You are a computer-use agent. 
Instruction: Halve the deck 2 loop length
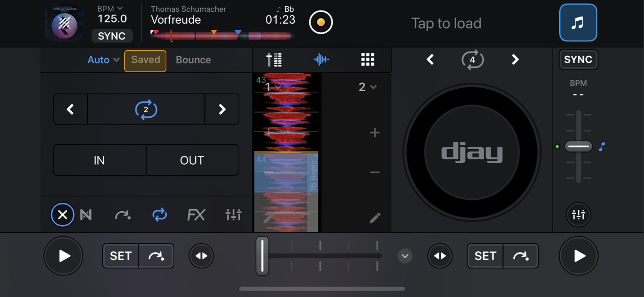(430, 59)
